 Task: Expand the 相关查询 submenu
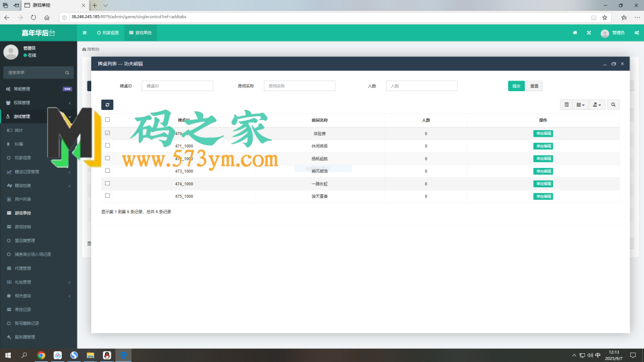[38, 296]
